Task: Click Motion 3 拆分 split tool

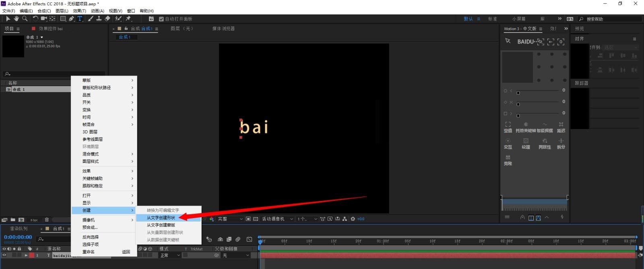Action: [561, 144]
